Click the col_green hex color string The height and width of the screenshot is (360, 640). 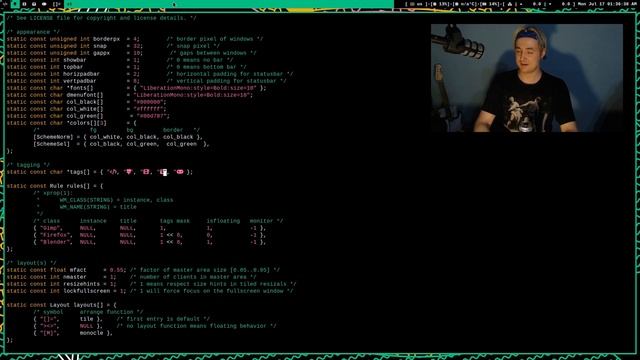153,116
